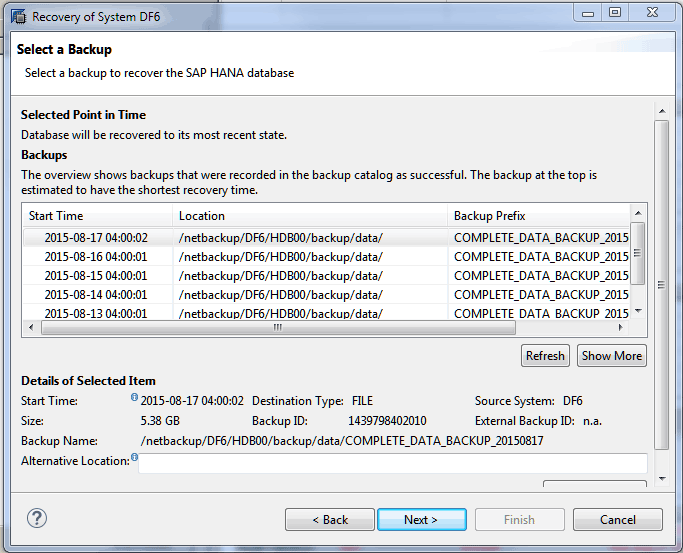Screen dimensions: 683x553
Task: Go back with the Back button
Action: (x=330, y=519)
